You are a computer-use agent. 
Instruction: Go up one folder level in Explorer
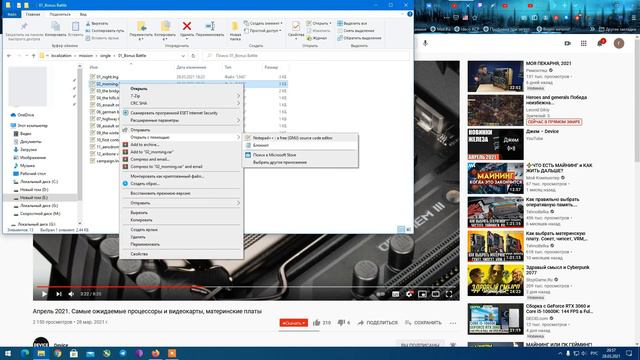[33, 56]
